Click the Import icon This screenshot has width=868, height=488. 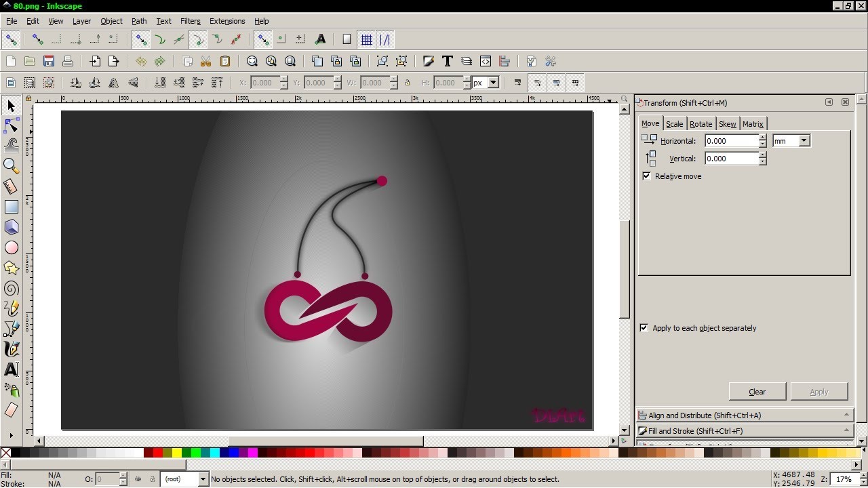95,61
